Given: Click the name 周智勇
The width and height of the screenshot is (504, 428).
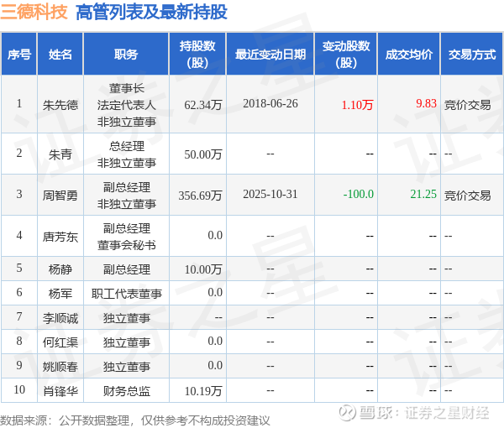Looking at the screenshot, I should click(60, 196).
